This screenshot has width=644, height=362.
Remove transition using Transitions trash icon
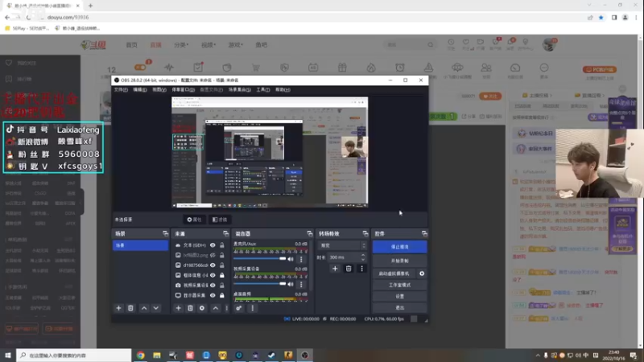tap(349, 269)
